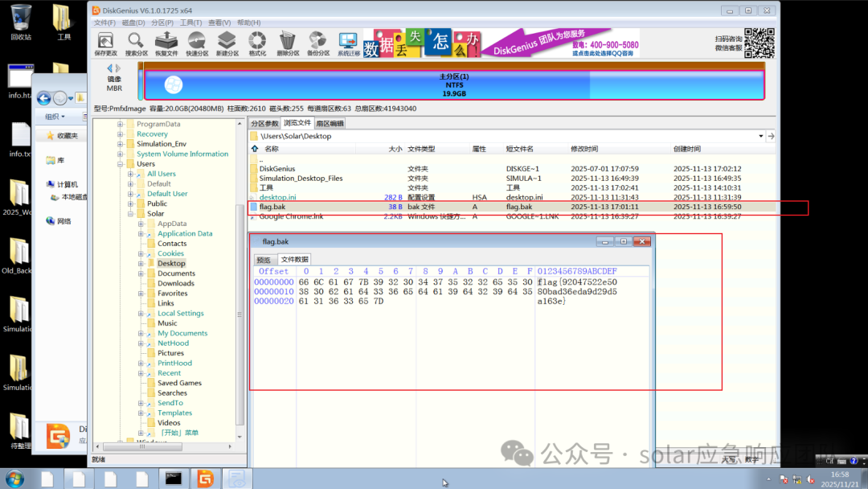The image size is (868, 489).
Task: Switch to the 预览 preview tab in flag.bak window
Action: coord(264,260)
